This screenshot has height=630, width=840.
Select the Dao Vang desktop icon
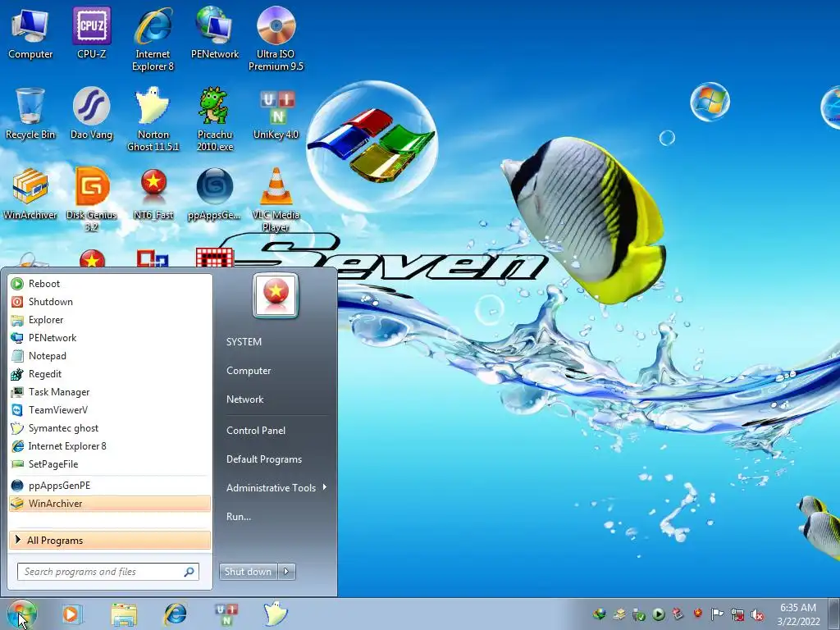click(x=92, y=113)
